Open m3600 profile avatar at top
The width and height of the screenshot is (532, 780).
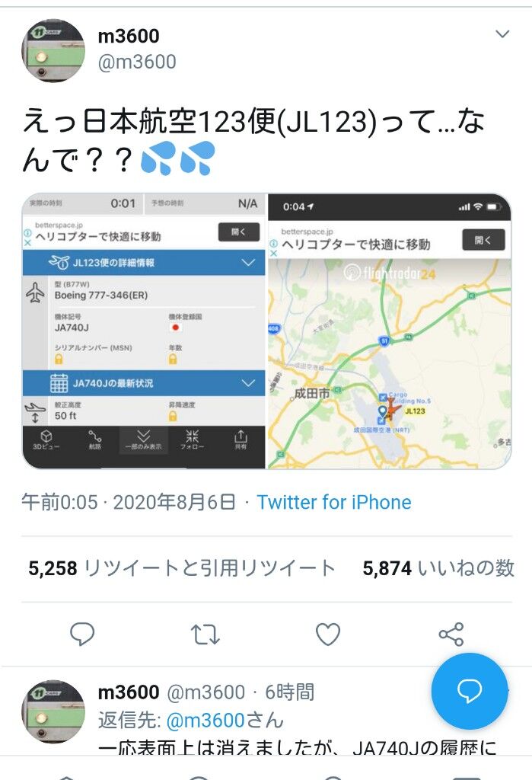53,51
